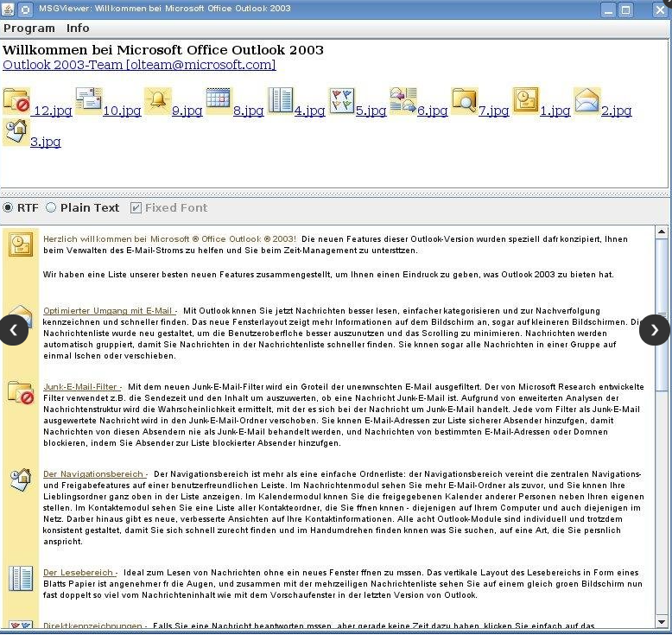Open the junk folder icon for 12.jpg
This screenshot has width=672, height=635.
(16, 101)
